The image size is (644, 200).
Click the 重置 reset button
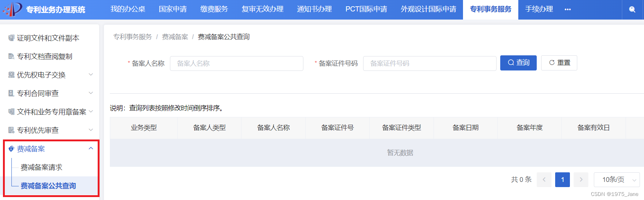click(x=559, y=63)
